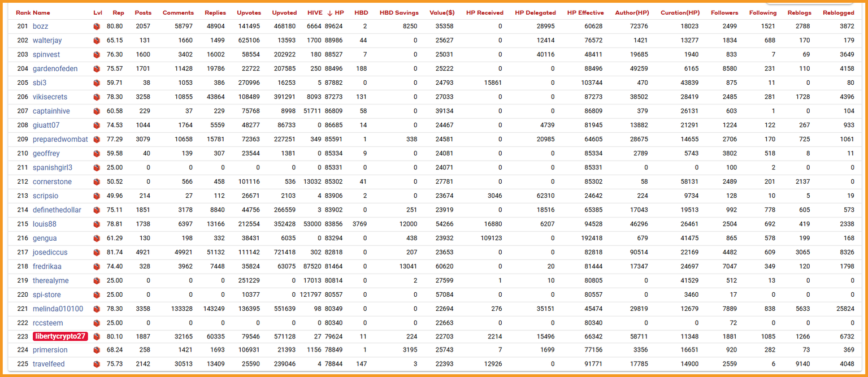Select the highlighted libertycrypto27 username
Viewport: 868px width, 377px height.
60,337
